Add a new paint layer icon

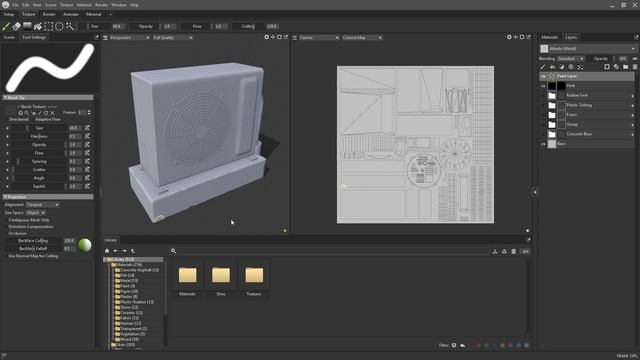(x=543, y=67)
